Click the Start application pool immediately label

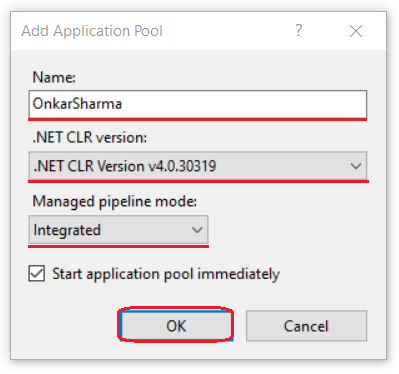pos(166,274)
